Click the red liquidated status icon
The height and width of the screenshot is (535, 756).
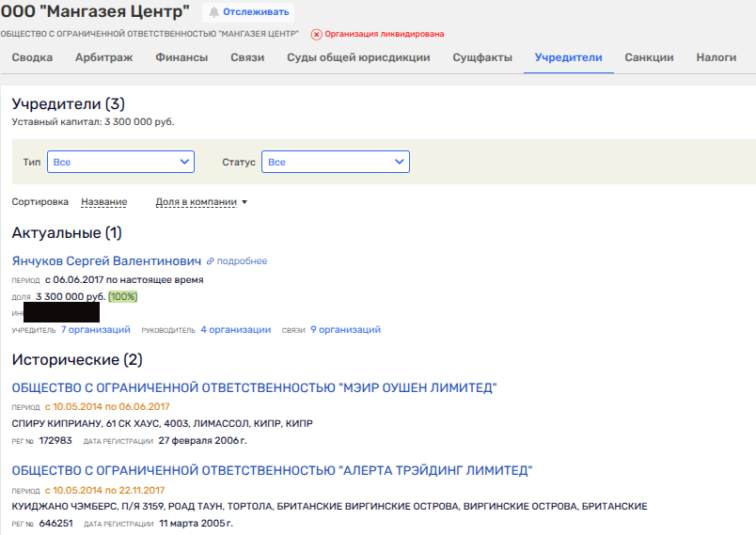coord(316,34)
